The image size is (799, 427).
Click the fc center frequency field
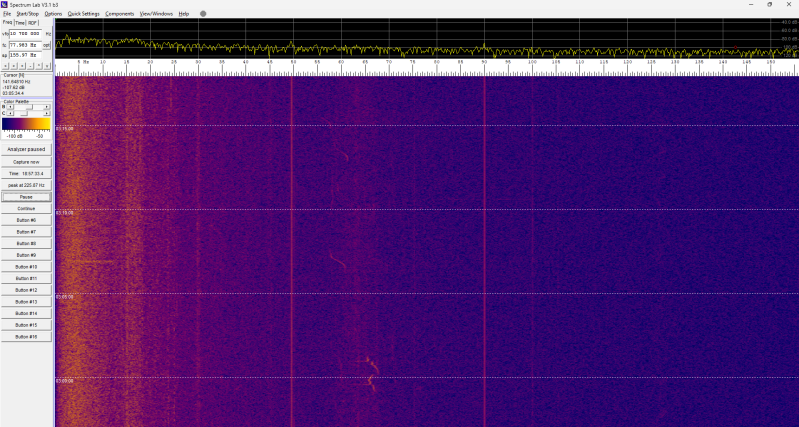25,45
